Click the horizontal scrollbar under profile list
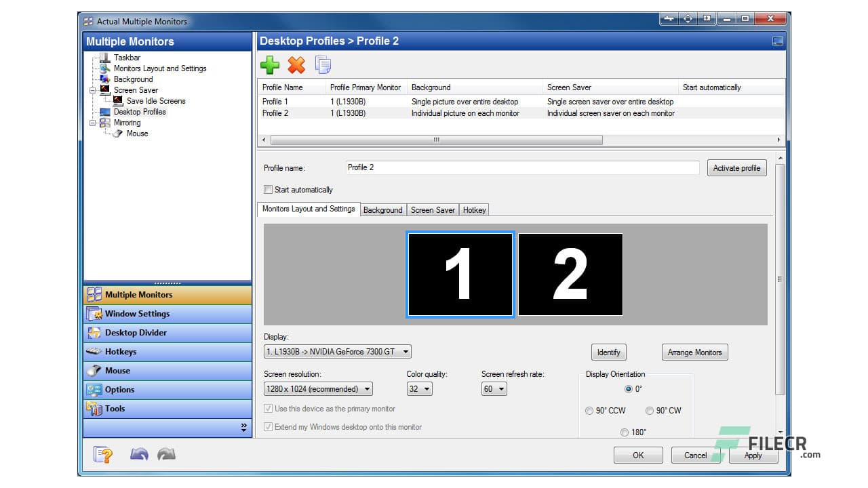The image size is (868, 488). pyautogui.click(x=436, y=140)
